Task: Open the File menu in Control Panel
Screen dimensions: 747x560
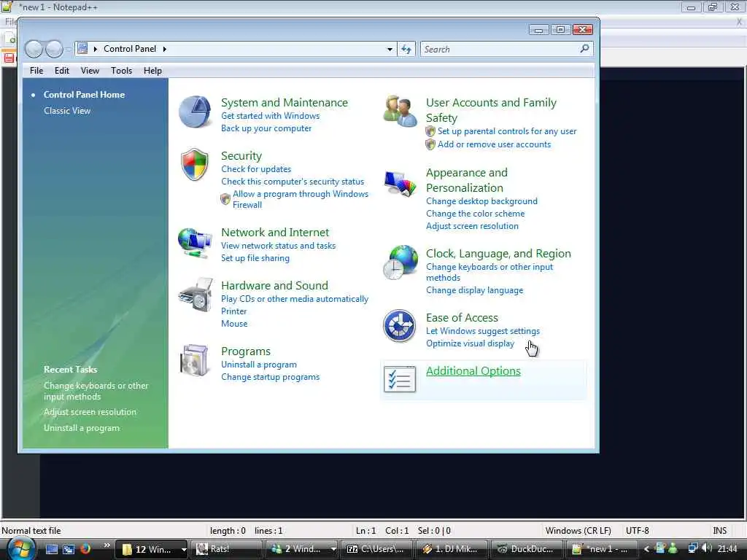Action: click(x=36, y=71)
